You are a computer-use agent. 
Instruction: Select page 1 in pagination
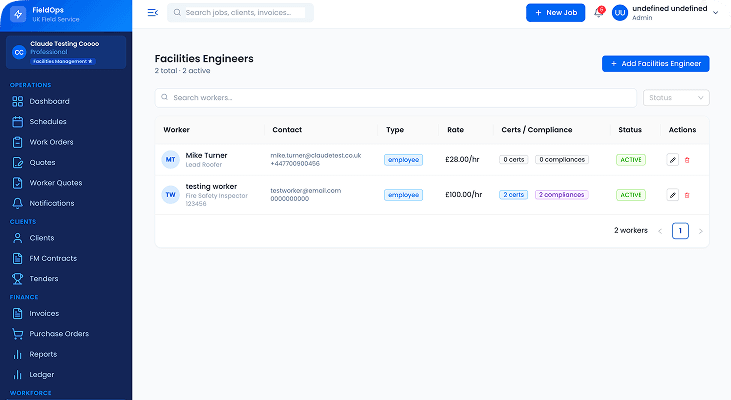click(x=680, y=231)
